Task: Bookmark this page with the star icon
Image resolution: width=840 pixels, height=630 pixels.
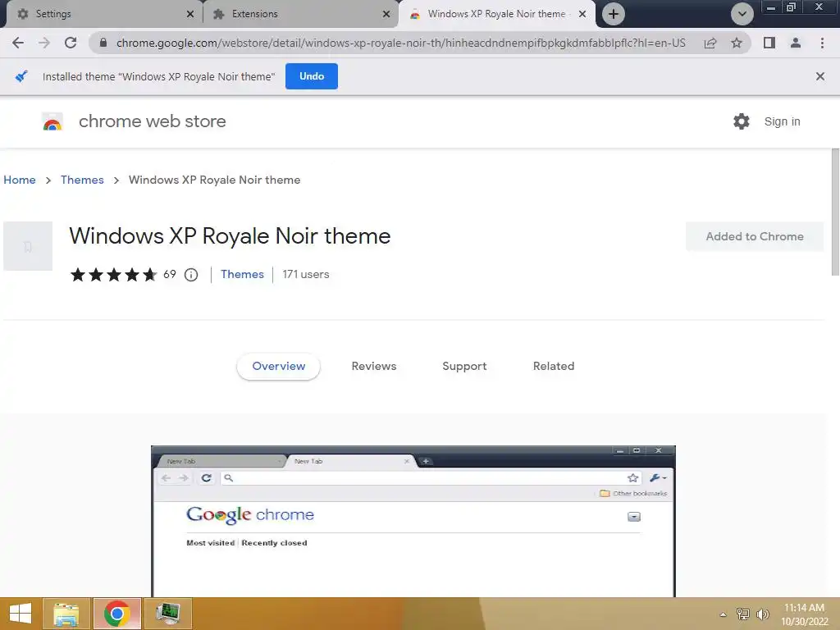Action: pos(737,43)
